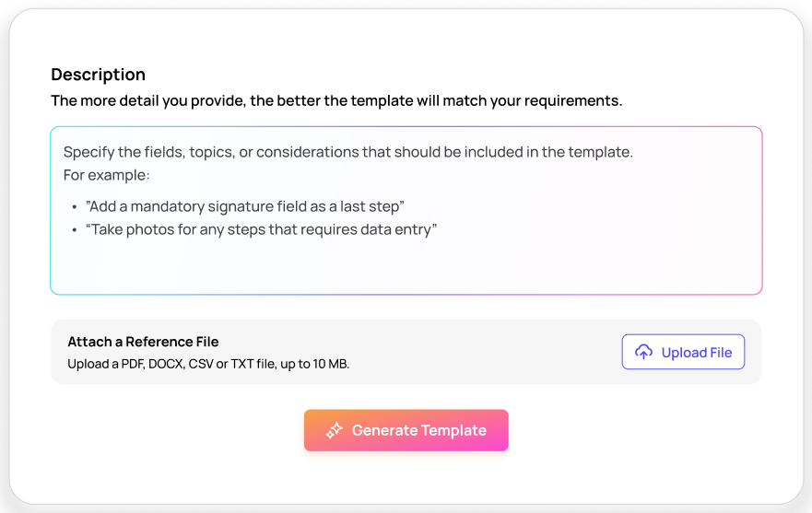Click the "Attach a Reference File" label
Image resolution: width=812 pixels, height=513 pixels.
click(x=143, y=342)
